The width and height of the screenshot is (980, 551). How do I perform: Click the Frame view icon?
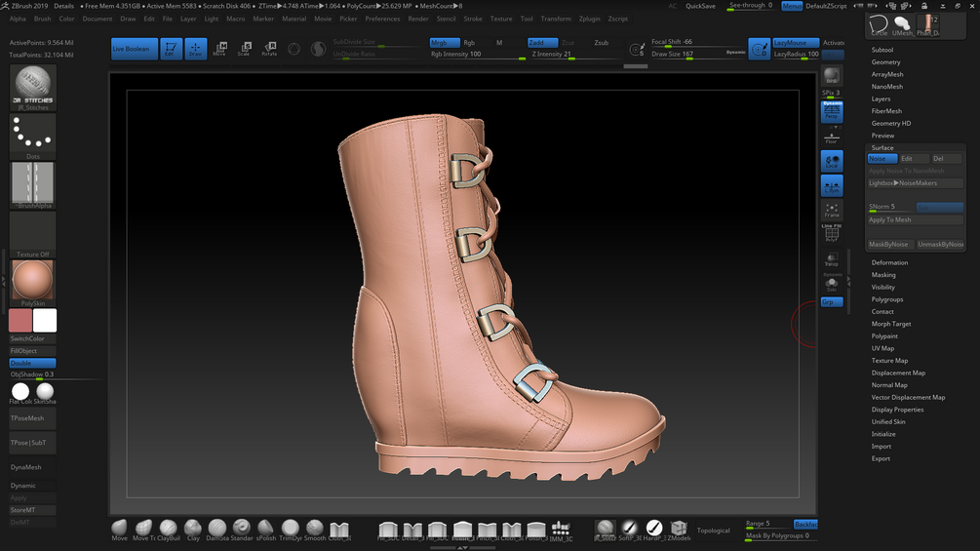click(832, 210)
